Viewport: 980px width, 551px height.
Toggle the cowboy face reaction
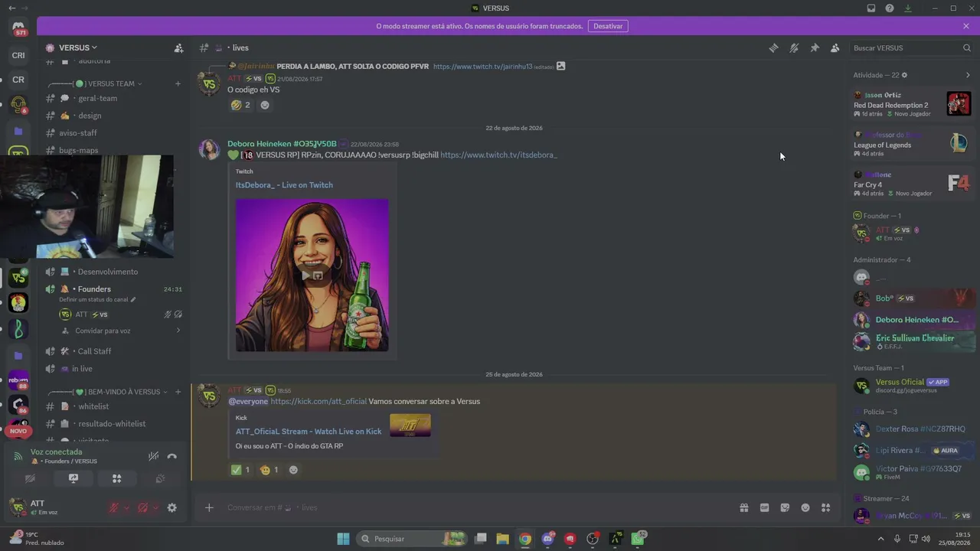click(269, 470)
